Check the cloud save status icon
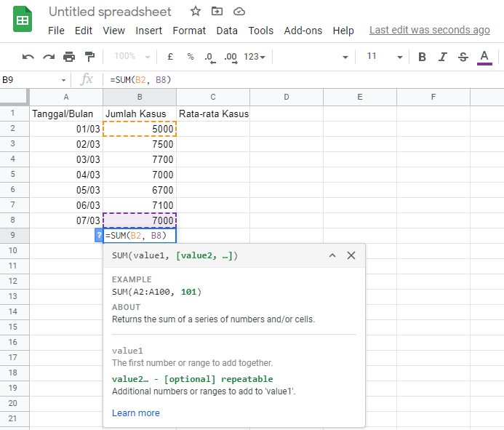This screenshot has width=504, height=430. tap(239, 12)
